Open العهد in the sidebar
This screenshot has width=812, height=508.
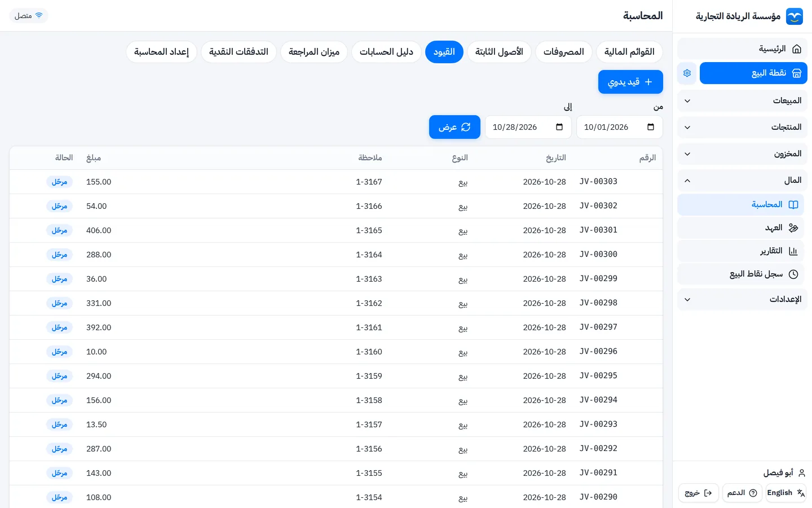click(x=740, y=228)
